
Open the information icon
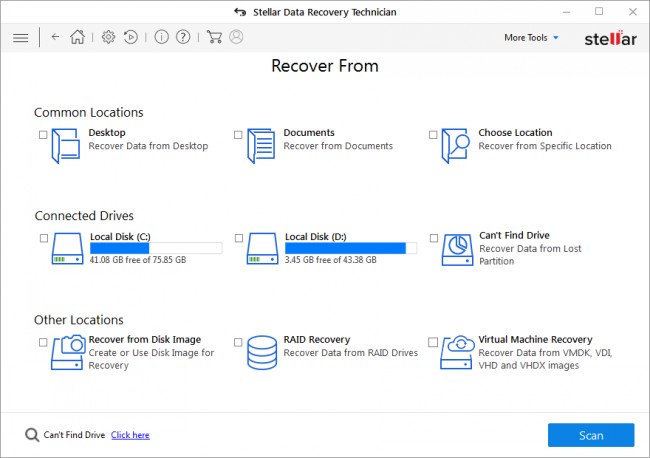click(x=161, y=37)
